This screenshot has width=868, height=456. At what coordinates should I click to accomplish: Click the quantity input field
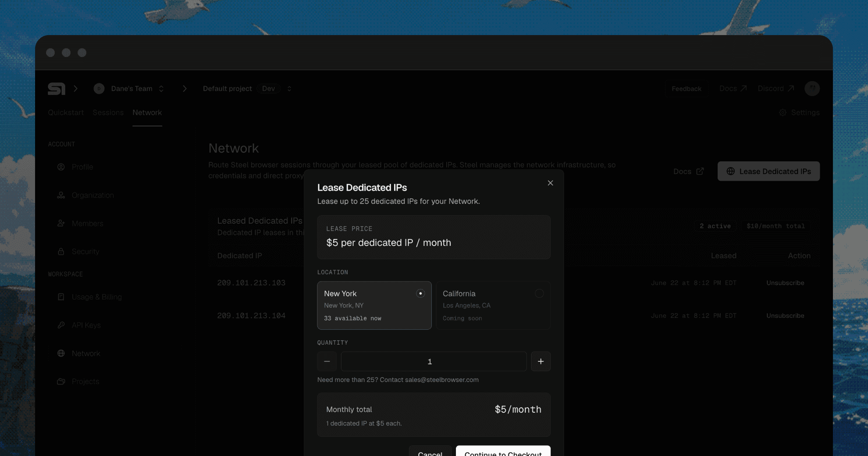point(434,362)
